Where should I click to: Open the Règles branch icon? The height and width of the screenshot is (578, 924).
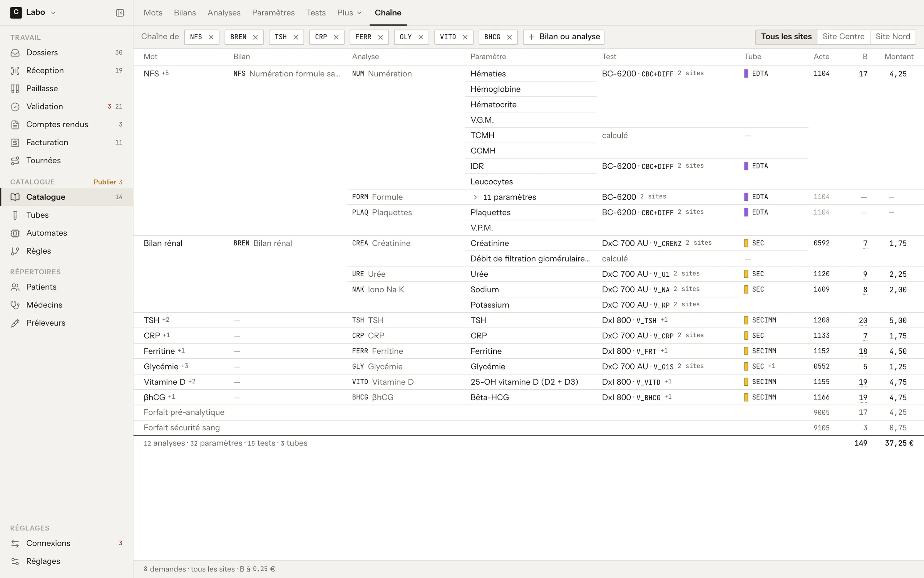[x=15, y=251]
